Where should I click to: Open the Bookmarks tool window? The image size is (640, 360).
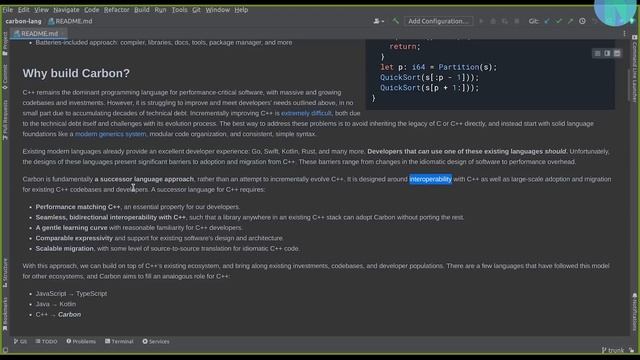pos(5,314)
